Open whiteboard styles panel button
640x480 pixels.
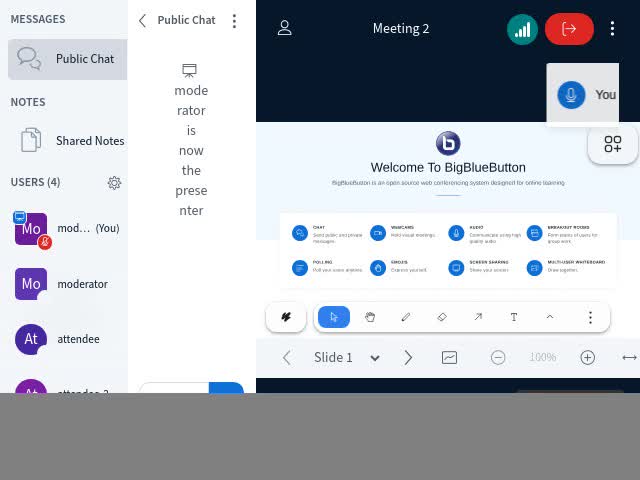(286, 317)
